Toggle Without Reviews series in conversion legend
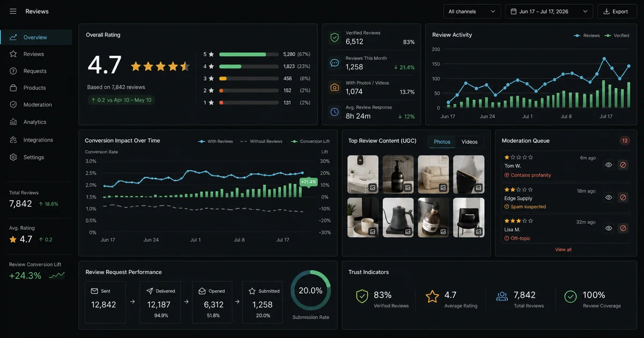The width and height of the screenshot is (644, 338). point(261,141)
